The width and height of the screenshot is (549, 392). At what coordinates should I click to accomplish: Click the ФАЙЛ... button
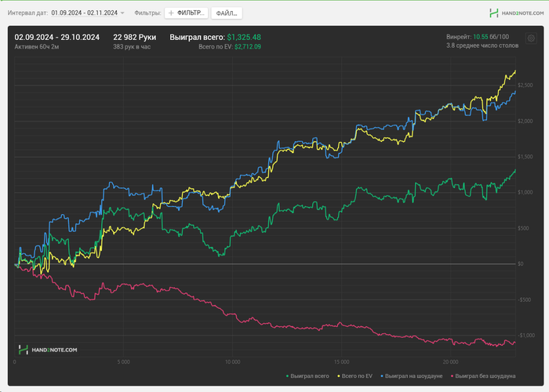[x=227, y=13]
